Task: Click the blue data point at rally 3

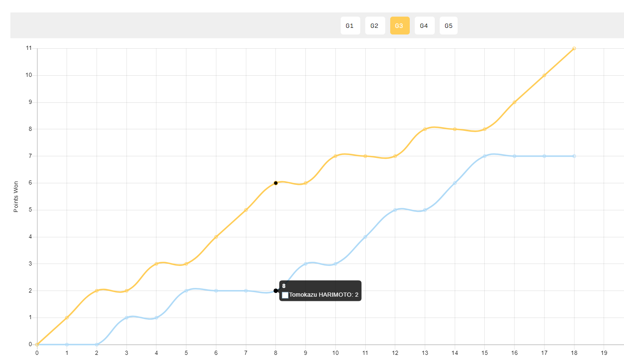Action: pyautogui.click(x=126, y=318)
